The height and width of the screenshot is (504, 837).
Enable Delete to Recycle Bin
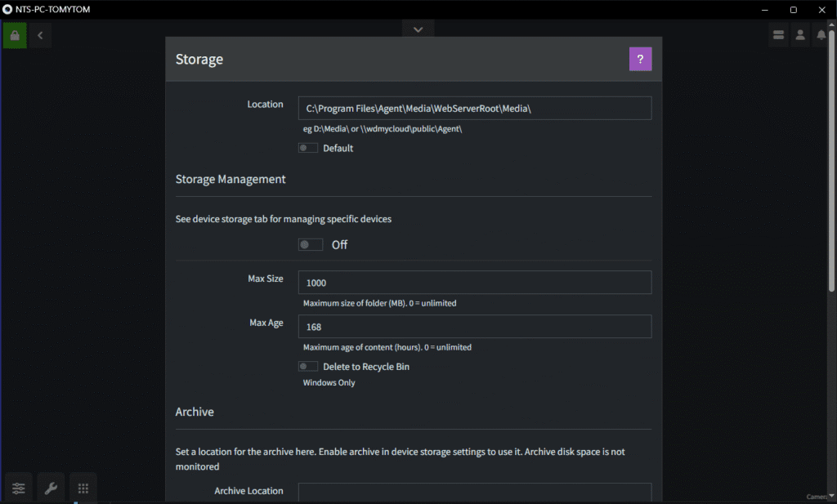pyautogui.click(x=308, y=366)
